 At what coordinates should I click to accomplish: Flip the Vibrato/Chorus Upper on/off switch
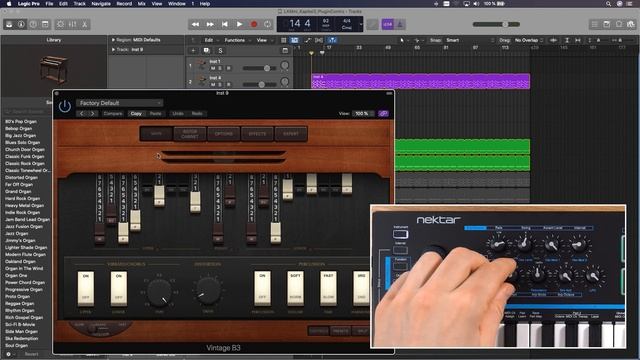click(x=86, y=288)
